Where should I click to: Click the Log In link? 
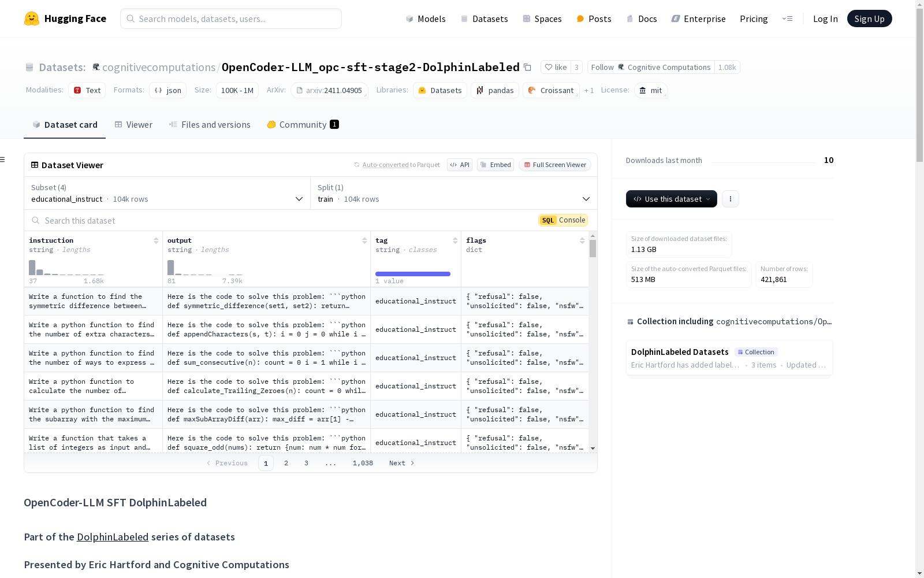click(825, 18)
